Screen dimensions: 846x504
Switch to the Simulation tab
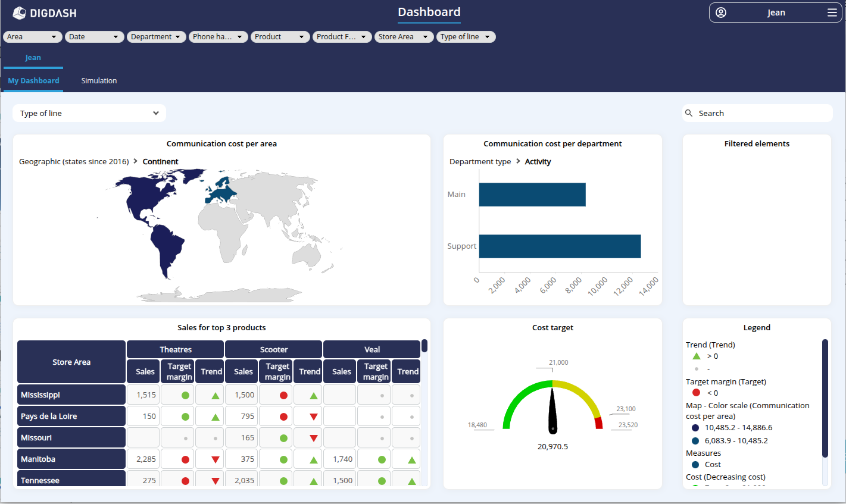pyautogui.click(x=99, y=81)
